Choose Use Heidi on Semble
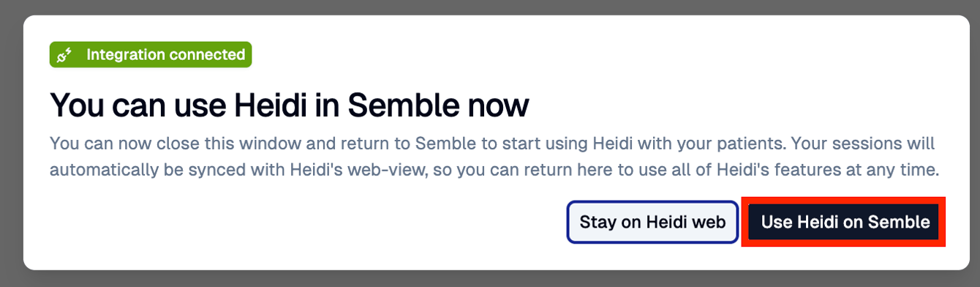The image size is (980, 287). tap(845, 222)
